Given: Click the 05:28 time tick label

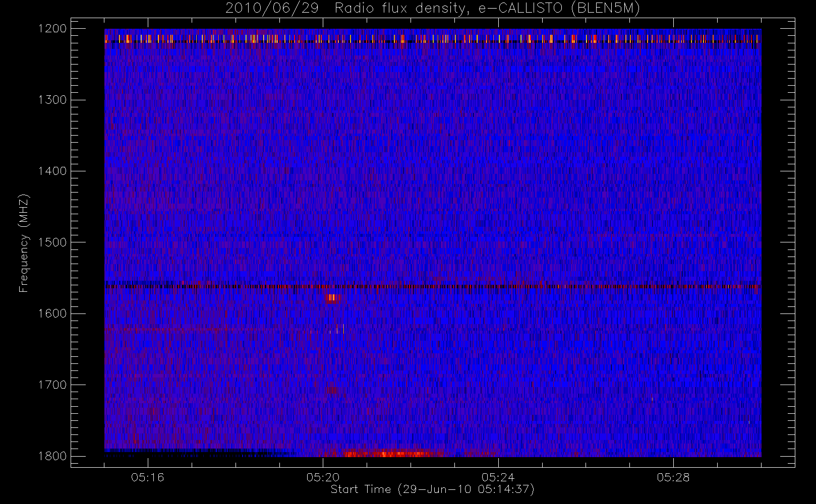Looking at the screenshot, I should click(673, 477).
